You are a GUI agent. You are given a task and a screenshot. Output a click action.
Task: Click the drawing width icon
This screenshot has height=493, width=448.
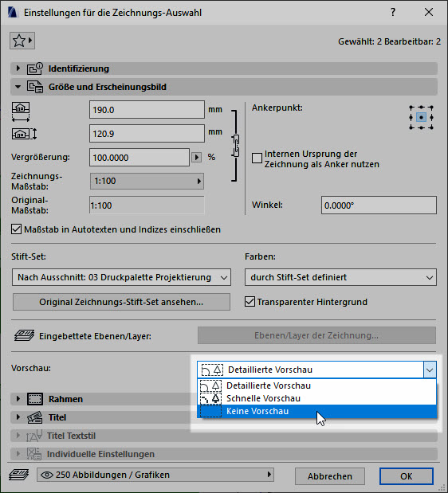click(21, 112)
